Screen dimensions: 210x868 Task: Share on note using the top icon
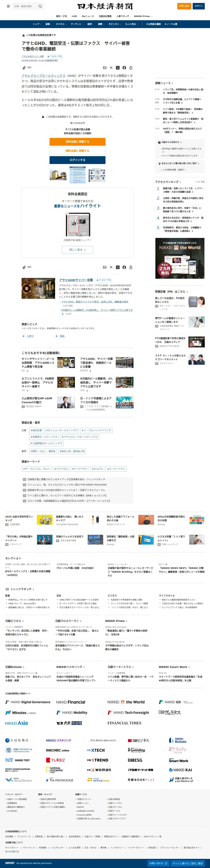[111, 68]
